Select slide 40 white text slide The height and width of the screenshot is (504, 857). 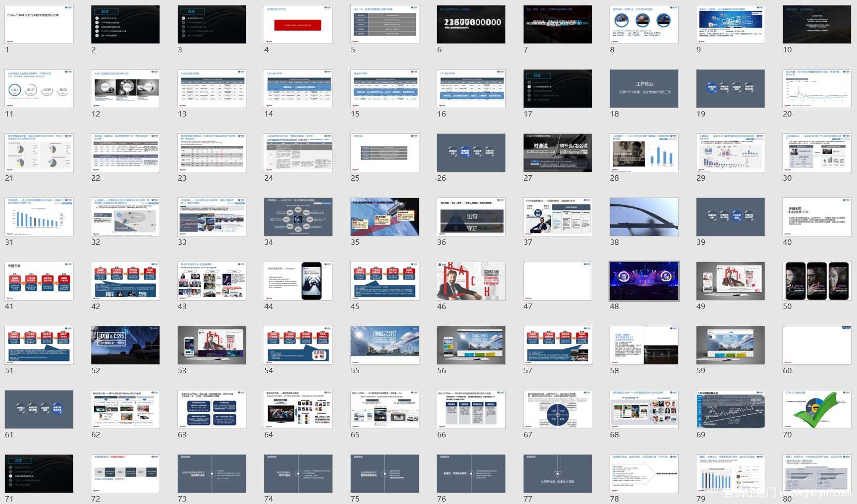click(817, 217)
